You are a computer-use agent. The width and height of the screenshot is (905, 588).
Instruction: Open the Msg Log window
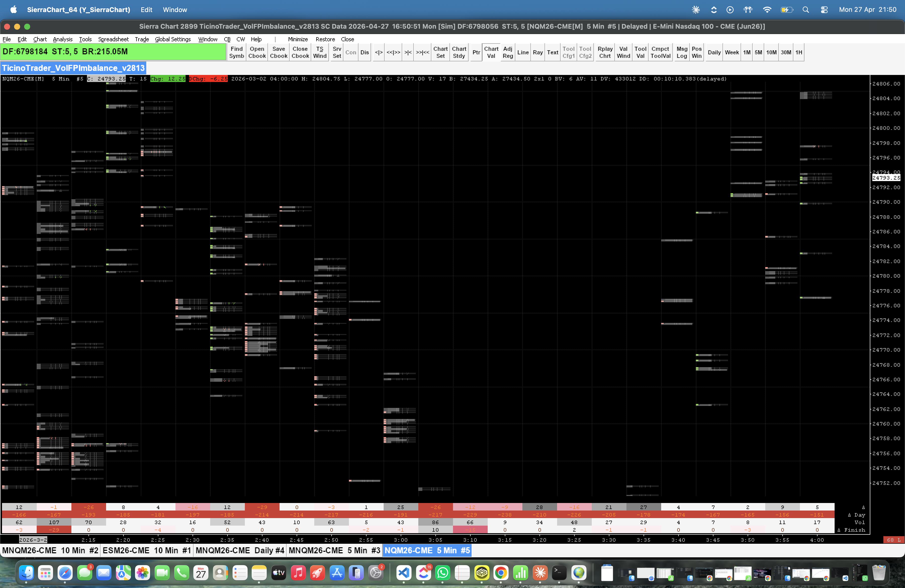[x=682, y=52]
